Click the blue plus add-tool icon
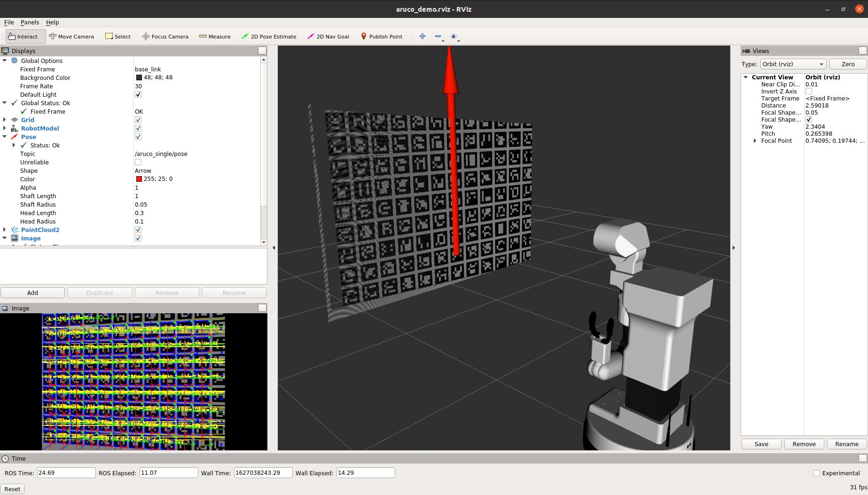 click(x=422, y=36)
